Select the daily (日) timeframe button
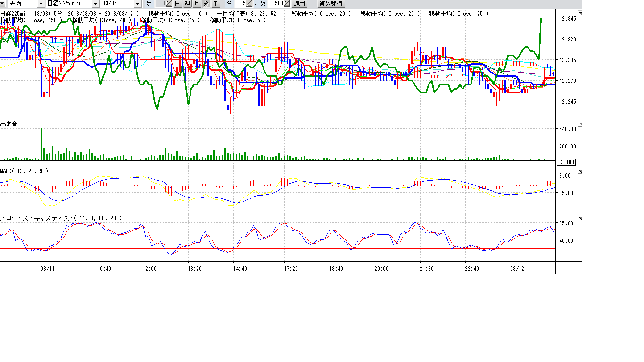Image resolution: width=644 pixels, height=362 pixels. (177, 4)
